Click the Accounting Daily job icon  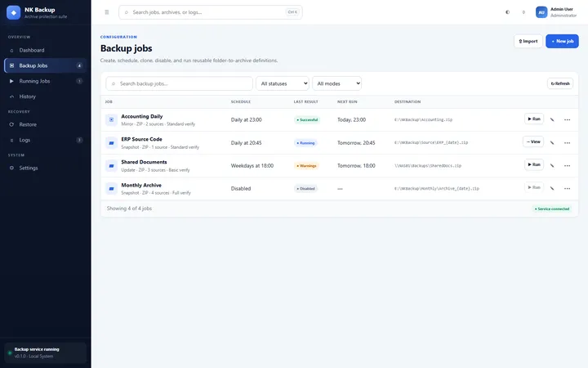click(111, 119)
